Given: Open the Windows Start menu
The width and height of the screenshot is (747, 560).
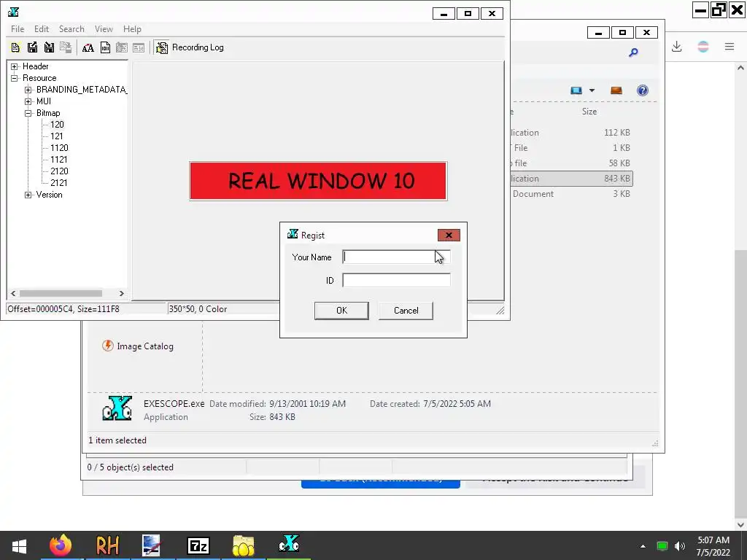Looking at the screenshot, I should 20,545.
